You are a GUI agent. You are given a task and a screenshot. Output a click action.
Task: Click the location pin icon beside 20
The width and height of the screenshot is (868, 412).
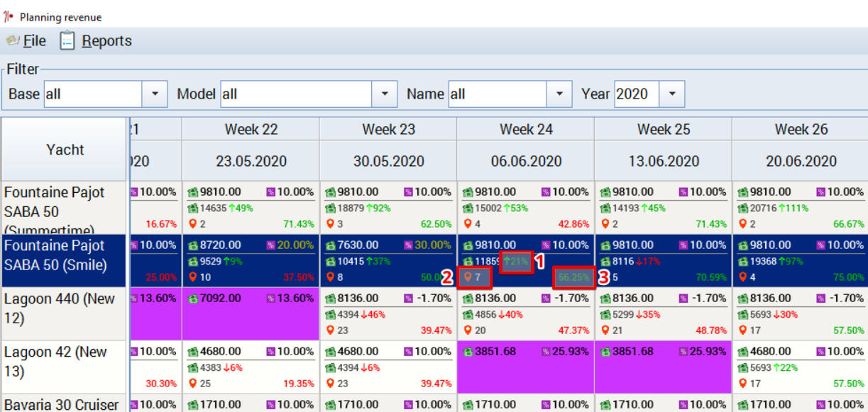(468, 330)
